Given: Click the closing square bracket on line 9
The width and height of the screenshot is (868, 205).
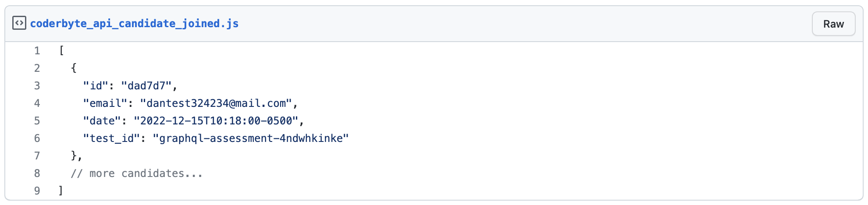Looking at the screenshot, I should point(61,191).
